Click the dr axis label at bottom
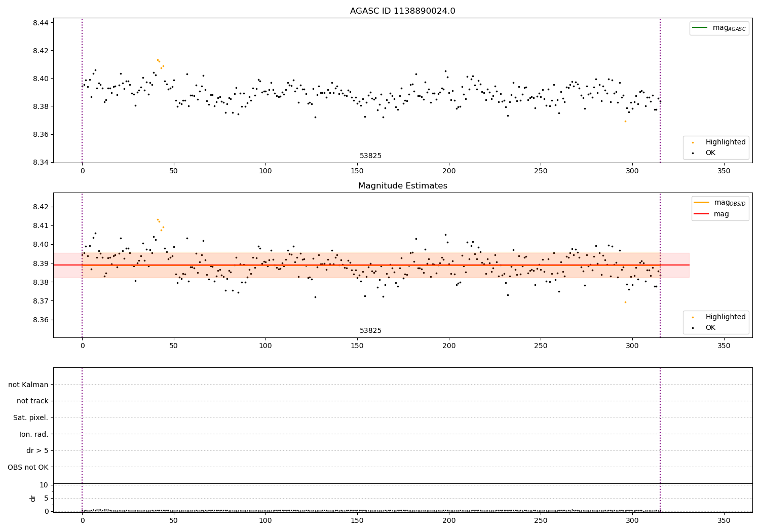The height and width of the screenshot is (532, 760). tap(33, 498)
